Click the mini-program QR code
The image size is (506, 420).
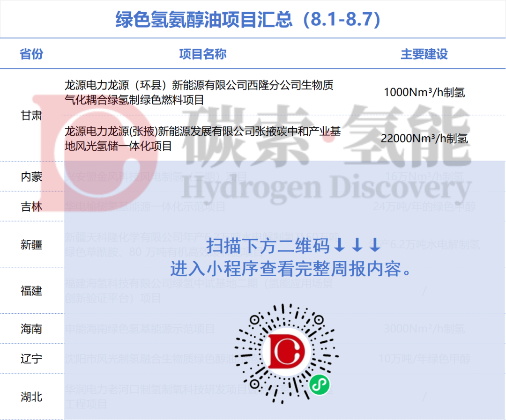pos(286,354)
